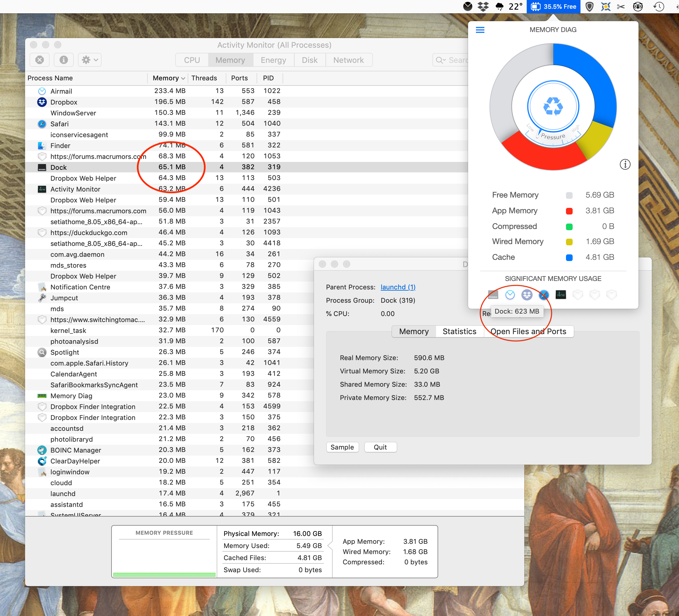This screenshot has width=679, height=616.
Task: Select the WindowServer process row
Action: coord(247,113)
